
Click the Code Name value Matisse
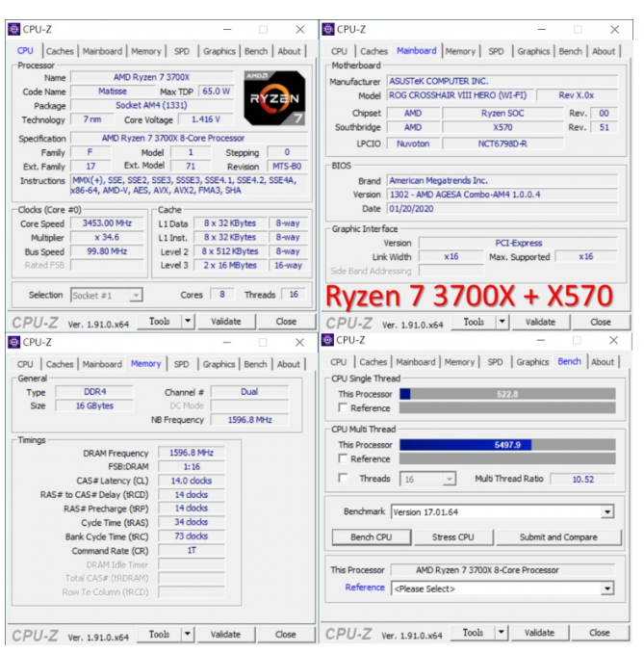tap(113, 91)
